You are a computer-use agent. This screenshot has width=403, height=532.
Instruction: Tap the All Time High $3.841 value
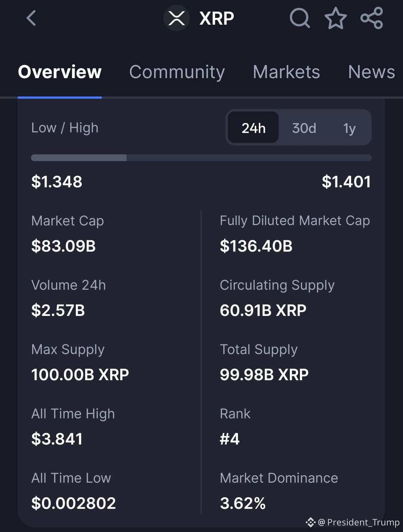(57, 439)
